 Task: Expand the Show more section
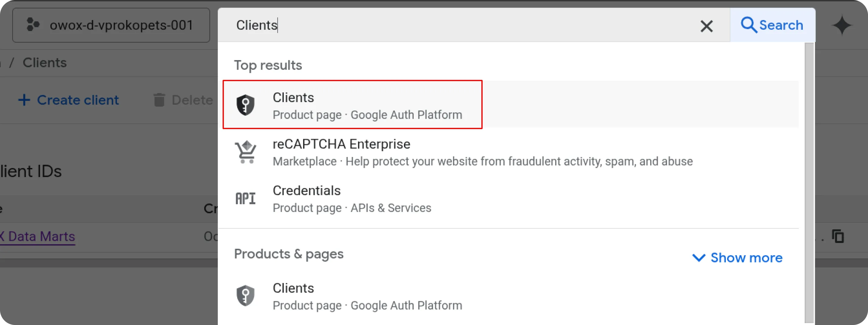point(737,258)
